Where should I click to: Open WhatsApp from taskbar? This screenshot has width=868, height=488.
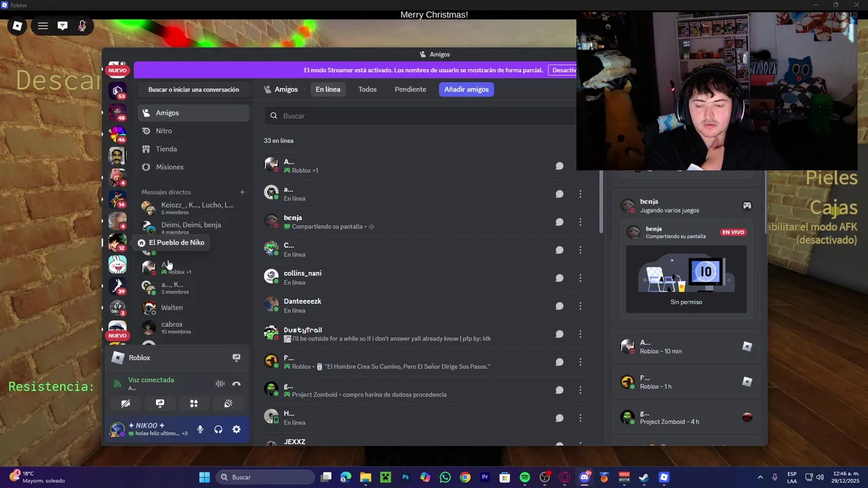click(x=445, y=477)
